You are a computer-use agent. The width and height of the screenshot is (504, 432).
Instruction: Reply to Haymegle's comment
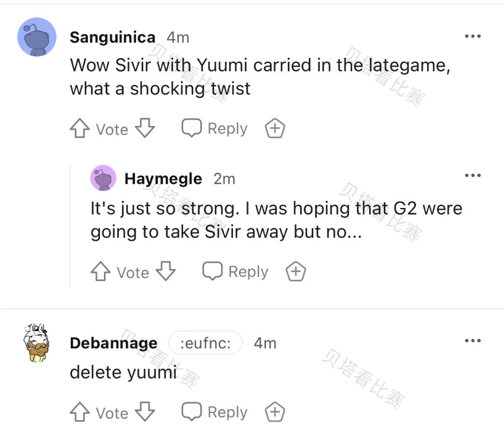[235, 272]
